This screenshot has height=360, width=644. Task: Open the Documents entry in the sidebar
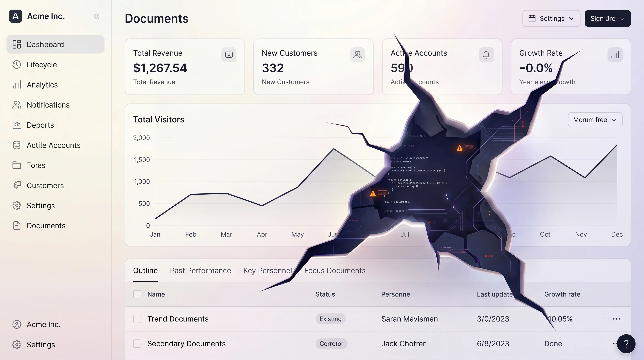pyautogui.click(x=46, y=226)
